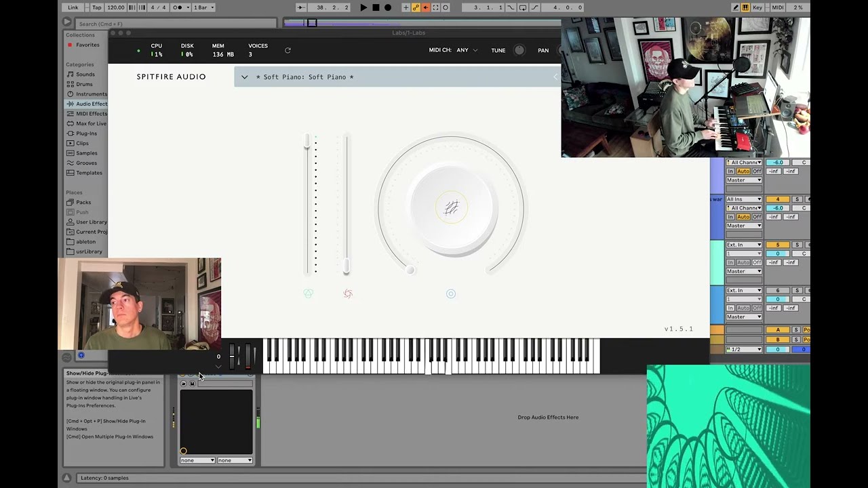Toggle the Punch-In switch icon
868x488 pixels.
[512, 7]
